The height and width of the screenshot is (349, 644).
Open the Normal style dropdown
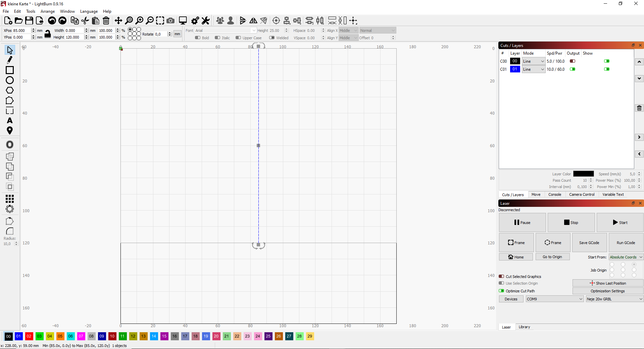[378, 31]
